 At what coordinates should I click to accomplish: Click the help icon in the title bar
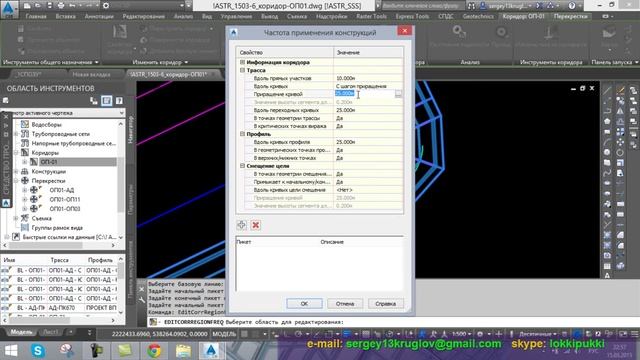[572, 6]
